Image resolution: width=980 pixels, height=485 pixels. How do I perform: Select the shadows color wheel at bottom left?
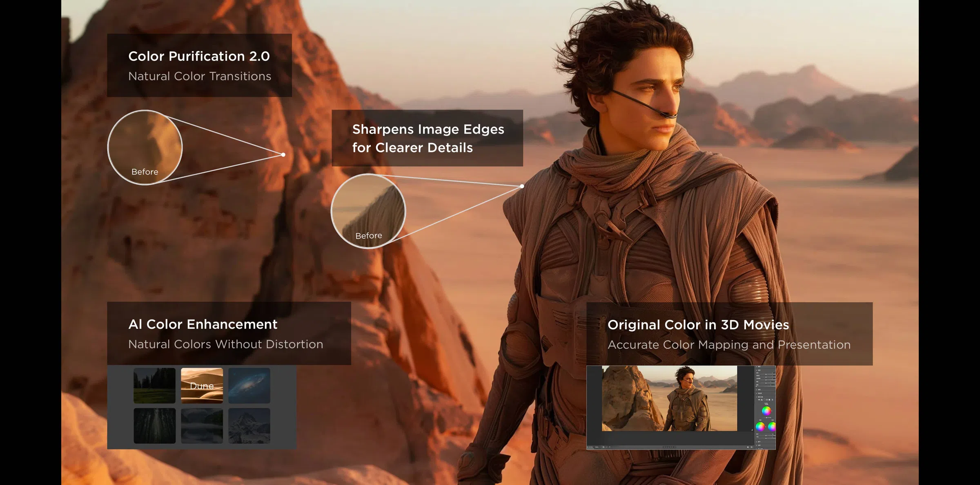point(760,427)
